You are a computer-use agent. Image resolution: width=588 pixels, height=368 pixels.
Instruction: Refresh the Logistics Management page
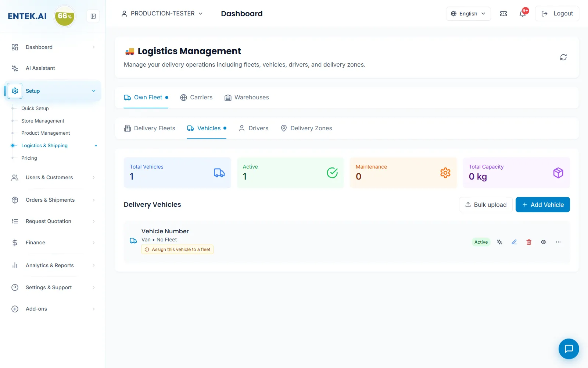(563, 57)
